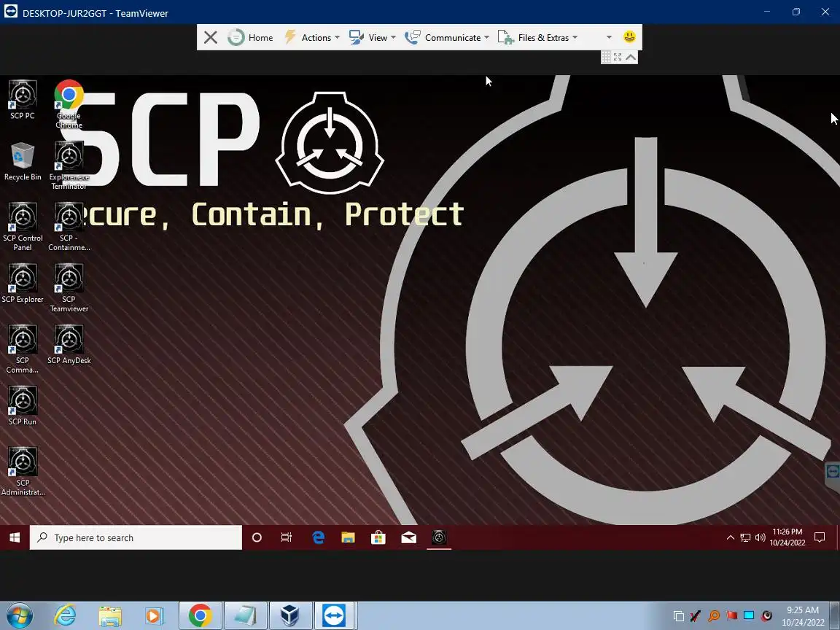Screen dimensions: 840x630
Task: Click the cyan monitor tray icon
Action: pyautogui.click(x=749, y=615)
